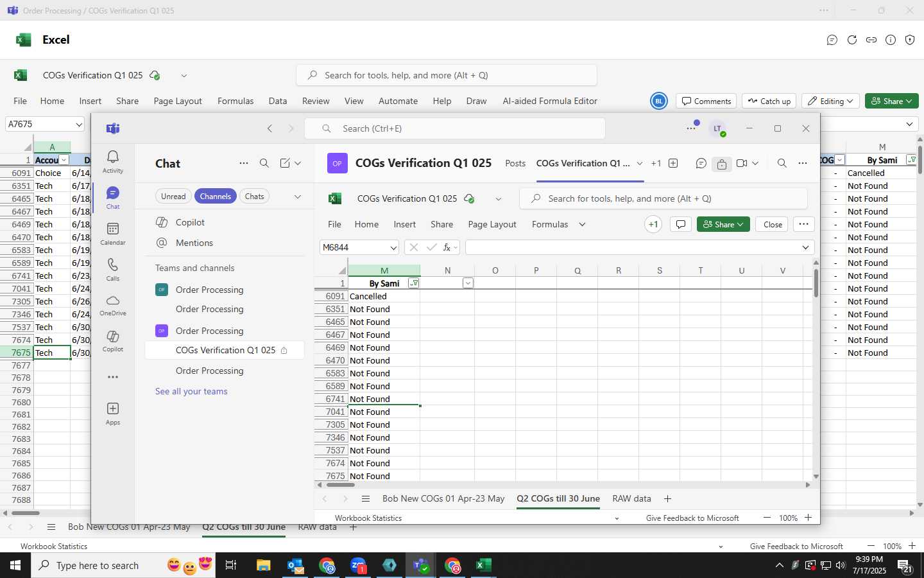Expand the chat filter chevron
924x578 pixels.
[298, 197]
